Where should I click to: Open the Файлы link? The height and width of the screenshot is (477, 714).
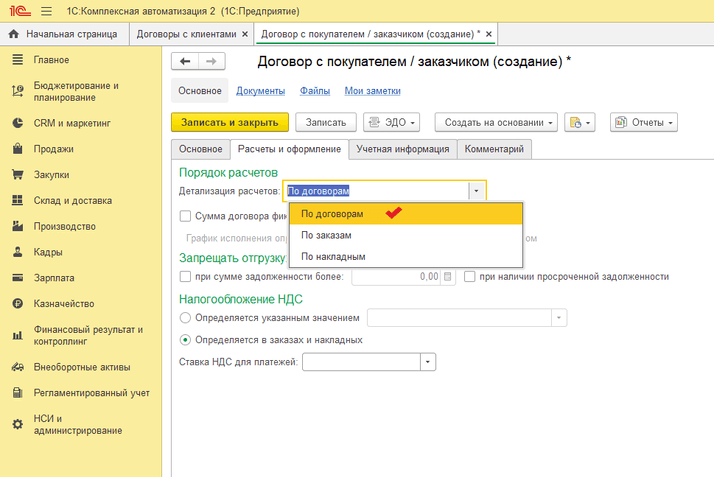point(315,91)
